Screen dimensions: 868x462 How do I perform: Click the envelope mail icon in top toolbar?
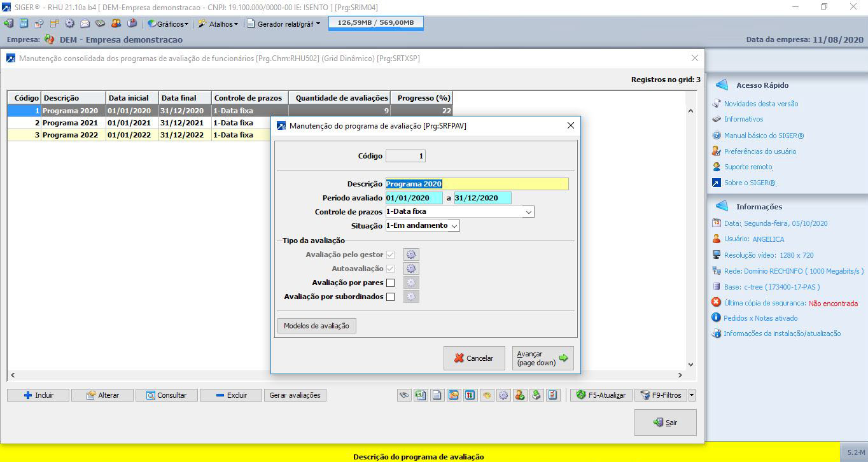pyautogui.click(x=85, y=24)
